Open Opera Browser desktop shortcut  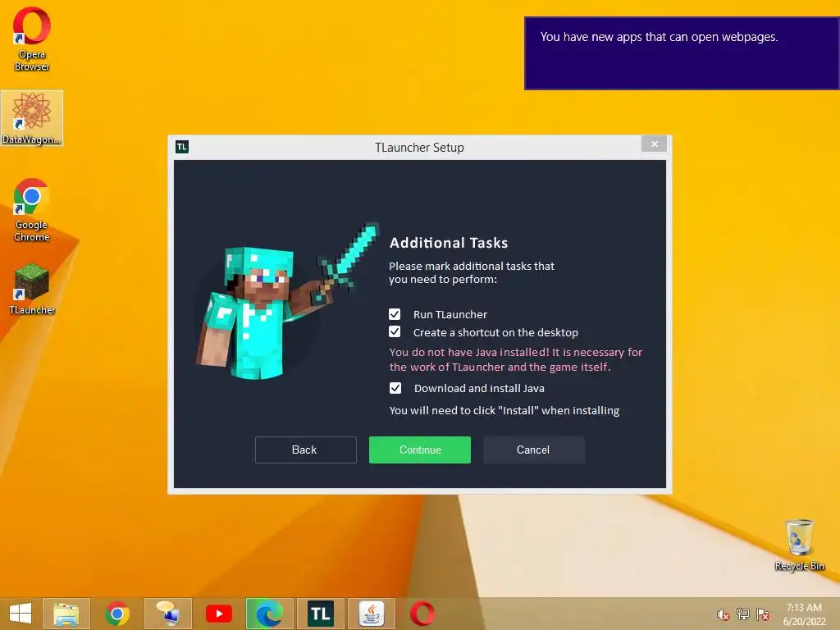point(32,39)
